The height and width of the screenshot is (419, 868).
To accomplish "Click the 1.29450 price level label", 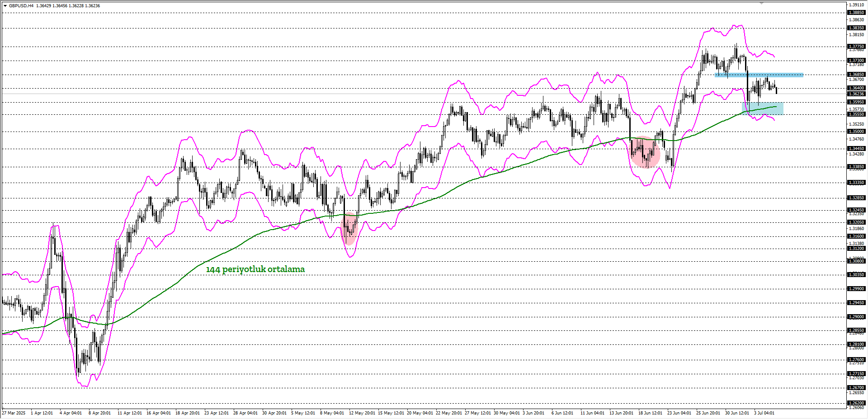I will pos(856,303).
